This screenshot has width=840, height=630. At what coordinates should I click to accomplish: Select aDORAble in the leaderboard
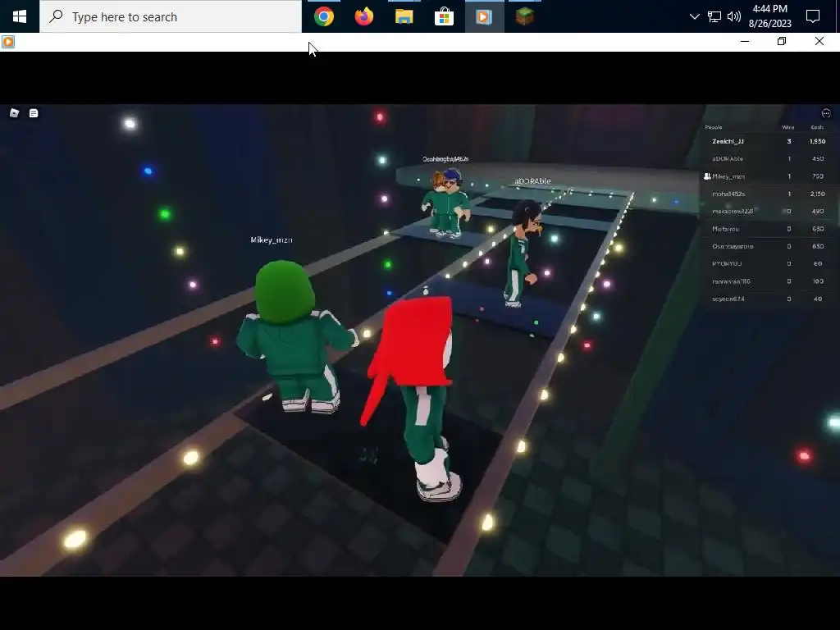[x=728, y=158]
